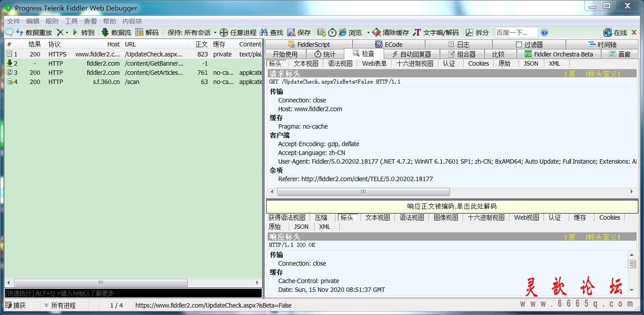Click the QuickExec command input box

pos(133,293)
